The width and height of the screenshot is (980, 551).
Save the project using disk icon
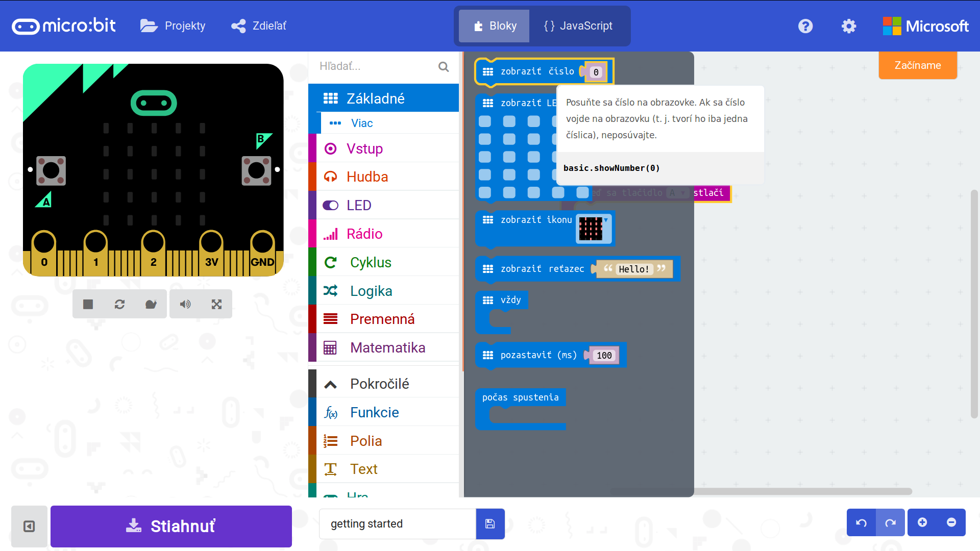(x=490, y=524)
